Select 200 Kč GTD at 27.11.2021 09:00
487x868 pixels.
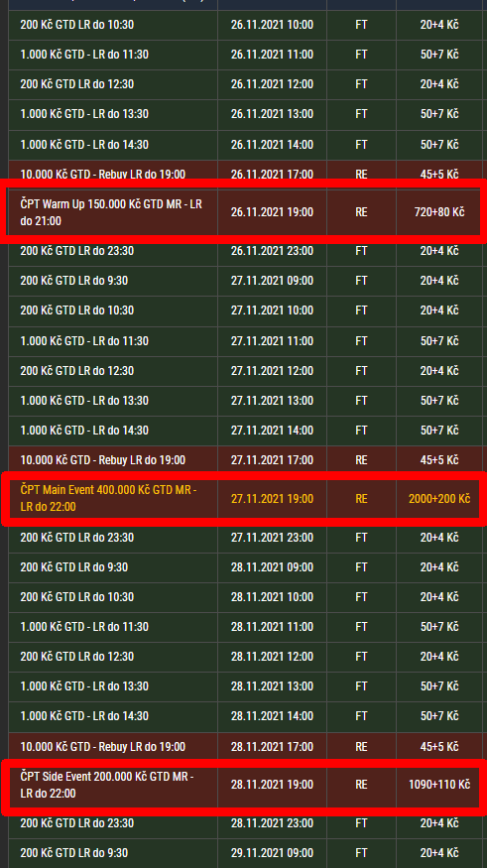(245, 281)
